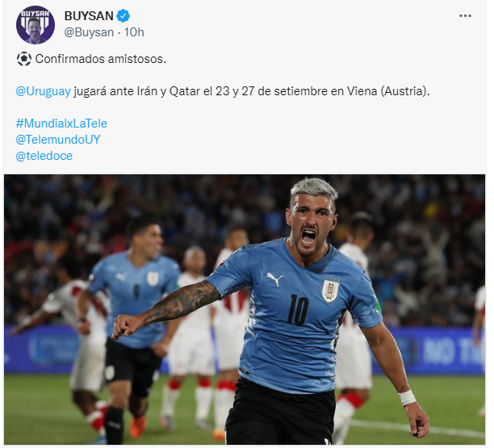Open the @Buysan handle link
This screenshot has height=448, width=494.
[89, 32]
